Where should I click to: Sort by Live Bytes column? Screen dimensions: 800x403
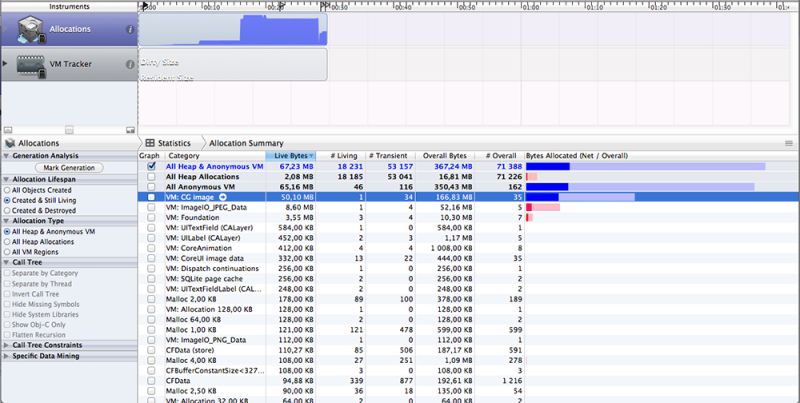click(x=291, y=156)
